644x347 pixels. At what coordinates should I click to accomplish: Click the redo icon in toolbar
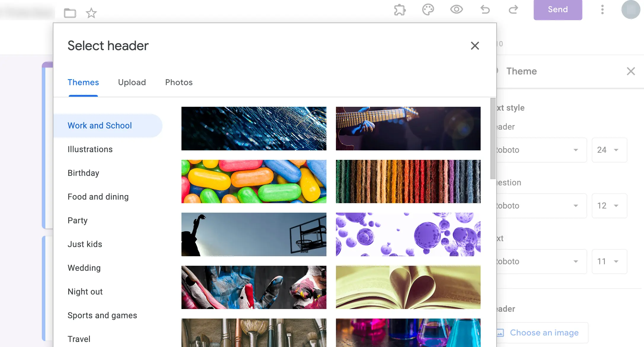pyautogui.click(x=513, y=9)
